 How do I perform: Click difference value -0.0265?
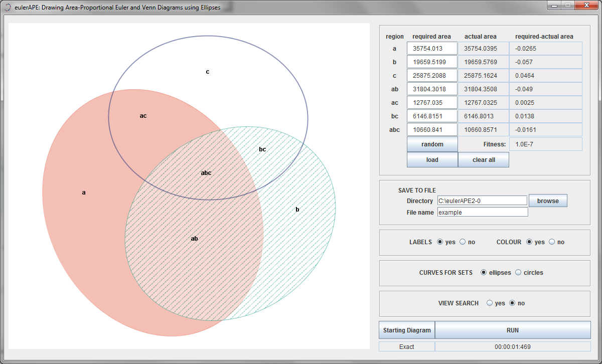click(x=546, y=49)
